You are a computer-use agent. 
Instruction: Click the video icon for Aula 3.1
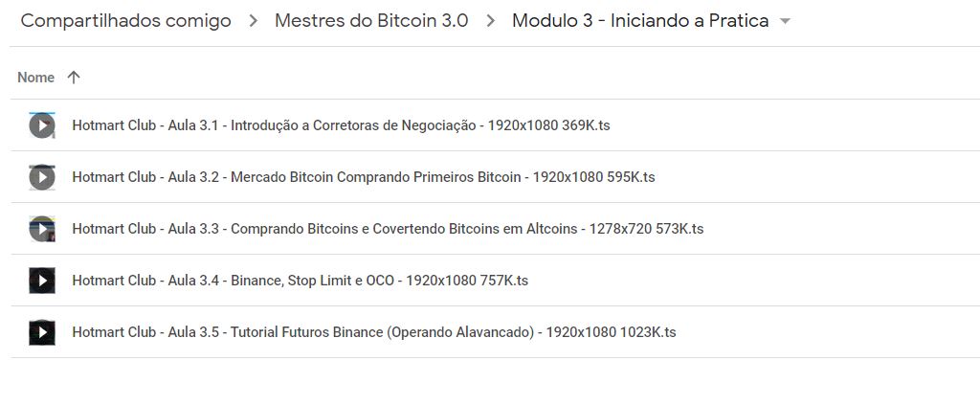click(41, 125)
